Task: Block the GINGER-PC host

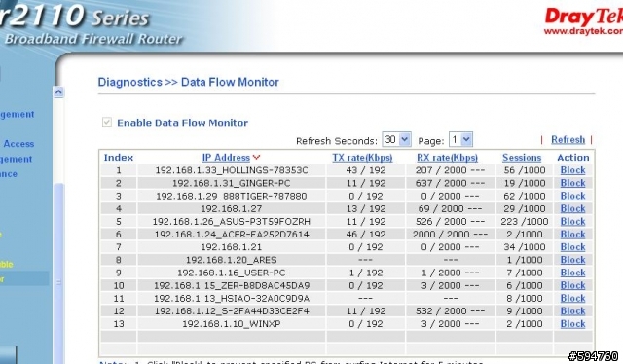Action: click(572, 183)
